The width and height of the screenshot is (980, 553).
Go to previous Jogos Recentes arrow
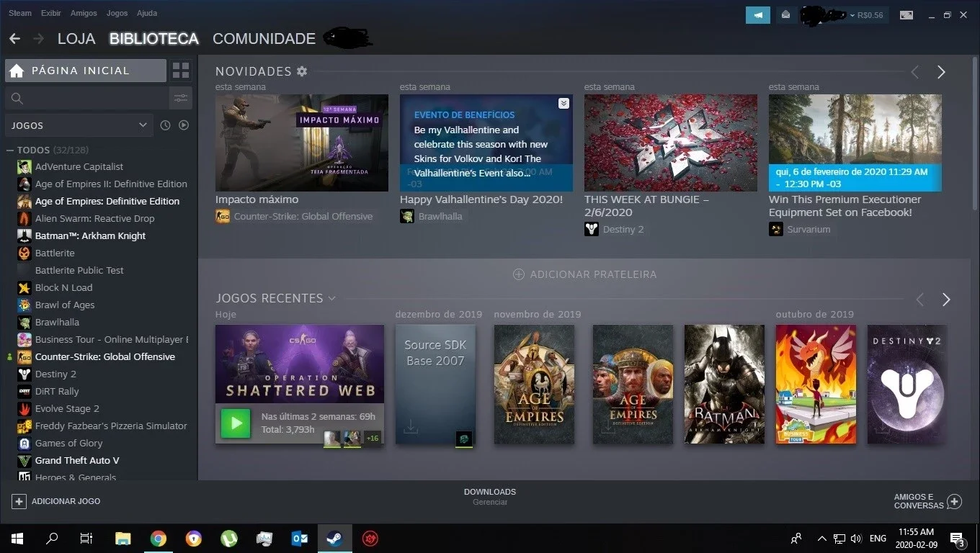click(919, 300)
